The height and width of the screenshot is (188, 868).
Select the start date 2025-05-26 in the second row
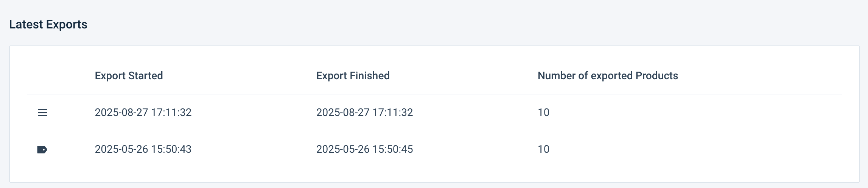pos(121,149)
